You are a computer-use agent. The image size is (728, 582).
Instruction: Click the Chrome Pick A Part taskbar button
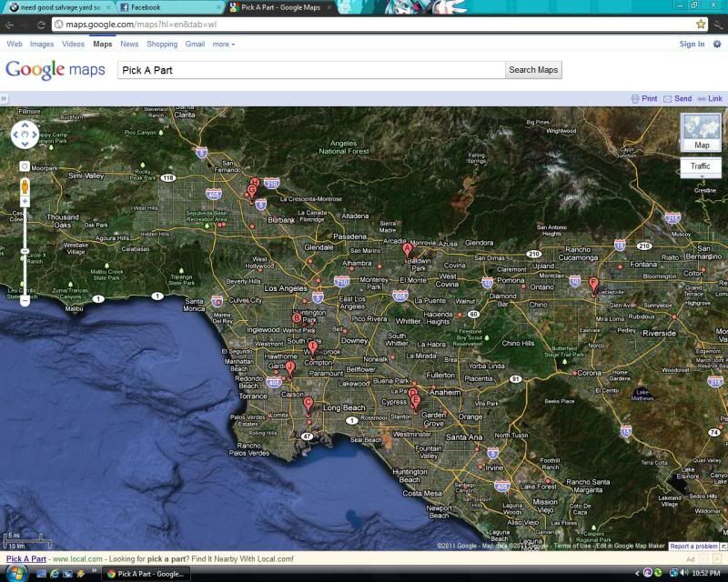coord(146,574)
